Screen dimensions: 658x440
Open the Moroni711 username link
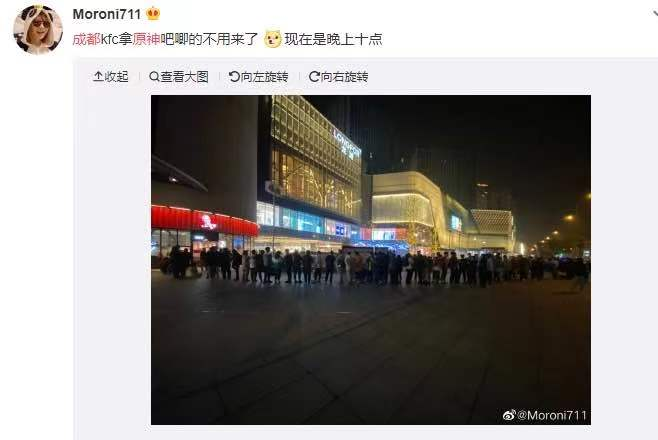[x=107, y=14]
